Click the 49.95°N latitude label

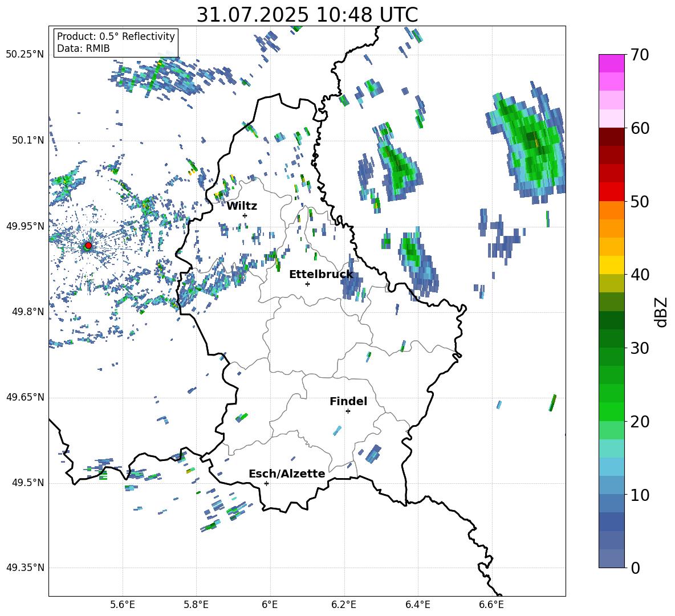[25, 226]
